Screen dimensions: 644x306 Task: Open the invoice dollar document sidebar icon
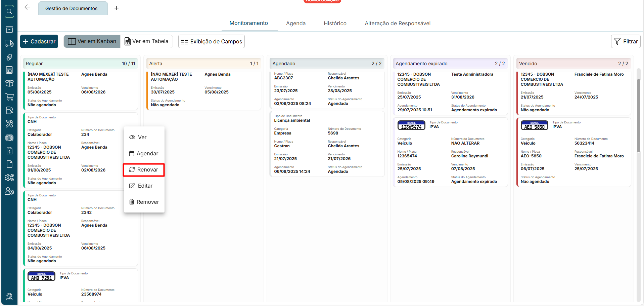(9, 151)
